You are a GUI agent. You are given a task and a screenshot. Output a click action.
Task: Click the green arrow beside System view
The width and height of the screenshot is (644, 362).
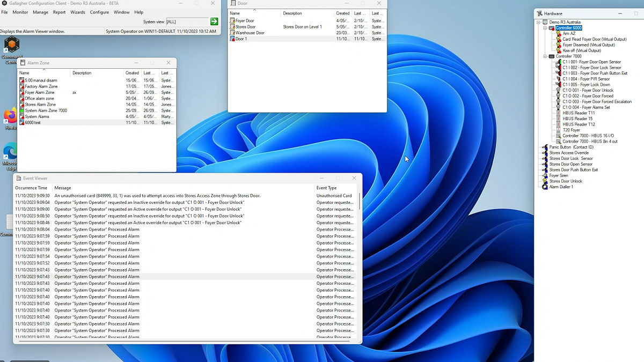coord(214,21)
